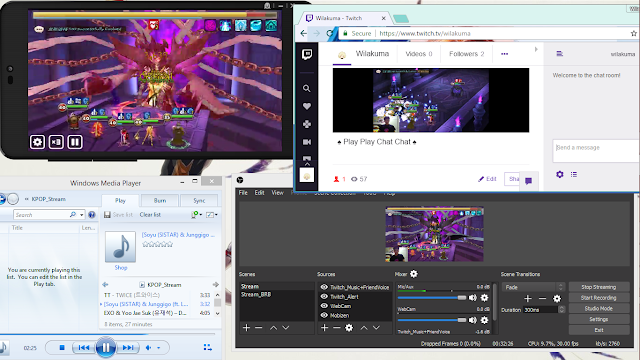The height and width of the screenshot is (360, 640).
Task: Click the Twitch Send a message field
Action: tap(596, 151)
